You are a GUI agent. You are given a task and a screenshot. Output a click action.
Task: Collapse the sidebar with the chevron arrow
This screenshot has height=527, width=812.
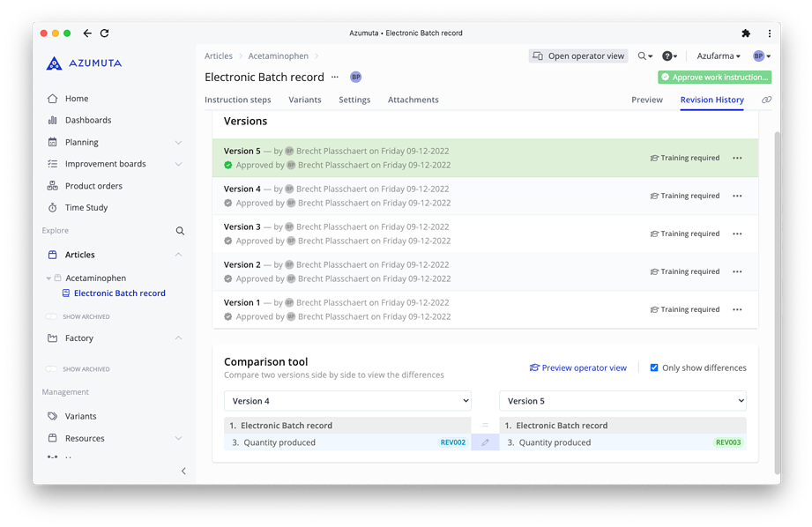[183, 471]
